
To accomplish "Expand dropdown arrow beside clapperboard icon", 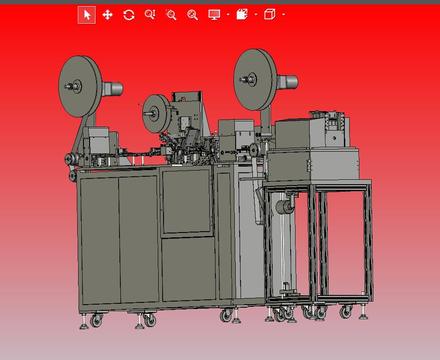I will pos(256,15).
